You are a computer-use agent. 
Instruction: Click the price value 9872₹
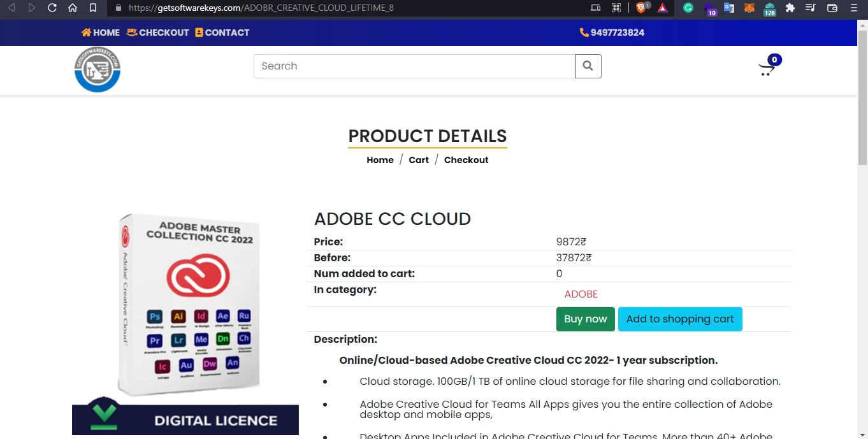[x=571, y=242]
